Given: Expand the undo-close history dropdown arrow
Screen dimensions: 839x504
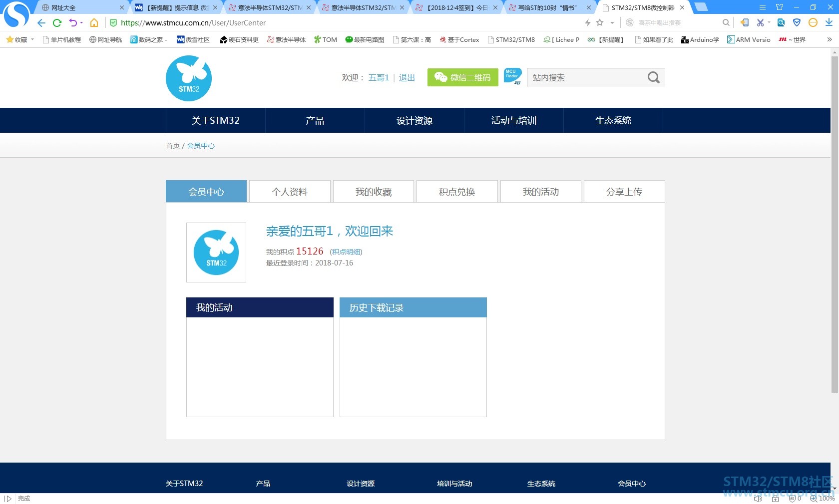Looking at the screenshot, I should coord(81,23).
